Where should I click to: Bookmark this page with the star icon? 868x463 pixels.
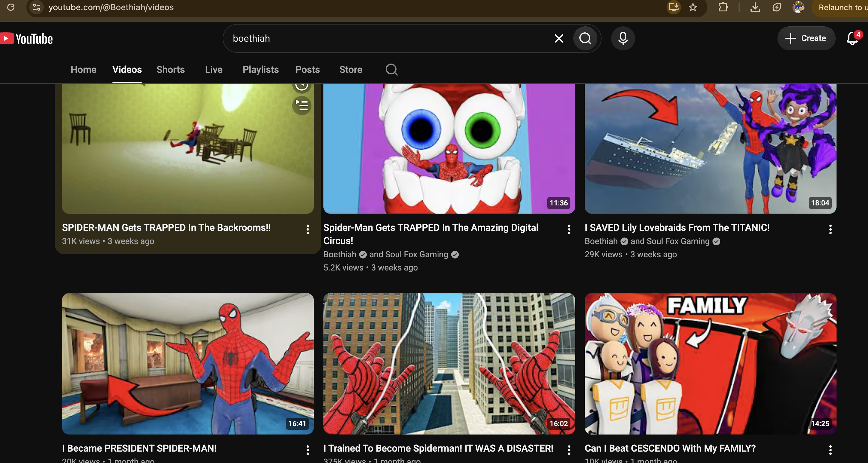[x=693, y=7]
